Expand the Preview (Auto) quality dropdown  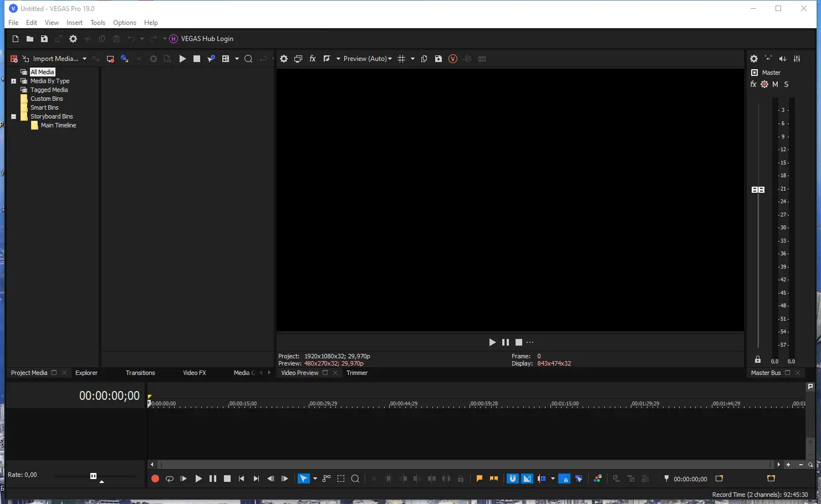click(x=390, y=58)
